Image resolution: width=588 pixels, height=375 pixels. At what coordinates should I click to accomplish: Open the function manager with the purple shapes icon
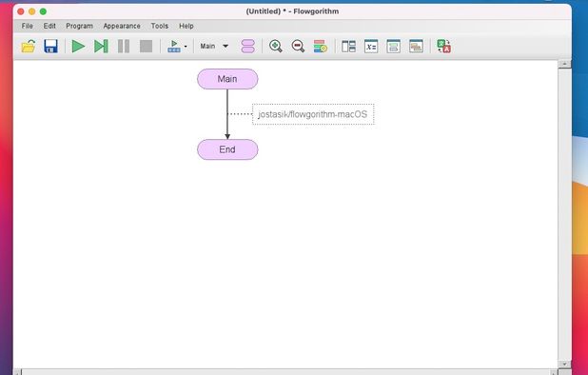coord(248,46)
